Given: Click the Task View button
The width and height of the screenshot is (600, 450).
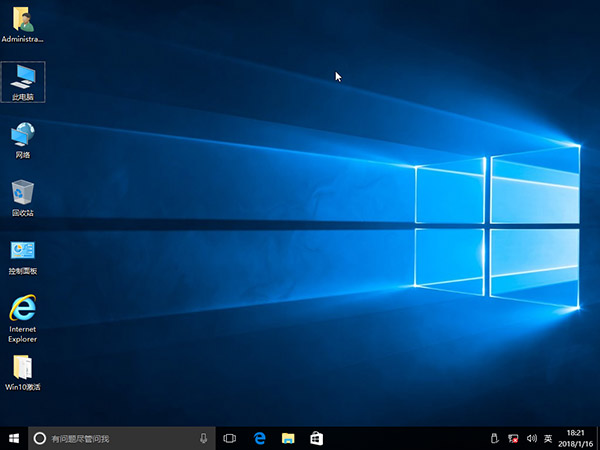Looking at the screenshot, I should (x=229, y=438).
